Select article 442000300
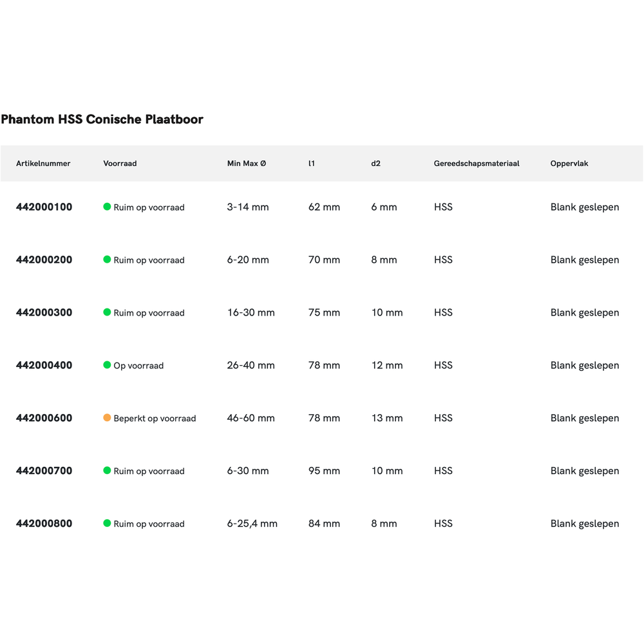This screenshot has width=644, height=644. click(x=44, y=313)
